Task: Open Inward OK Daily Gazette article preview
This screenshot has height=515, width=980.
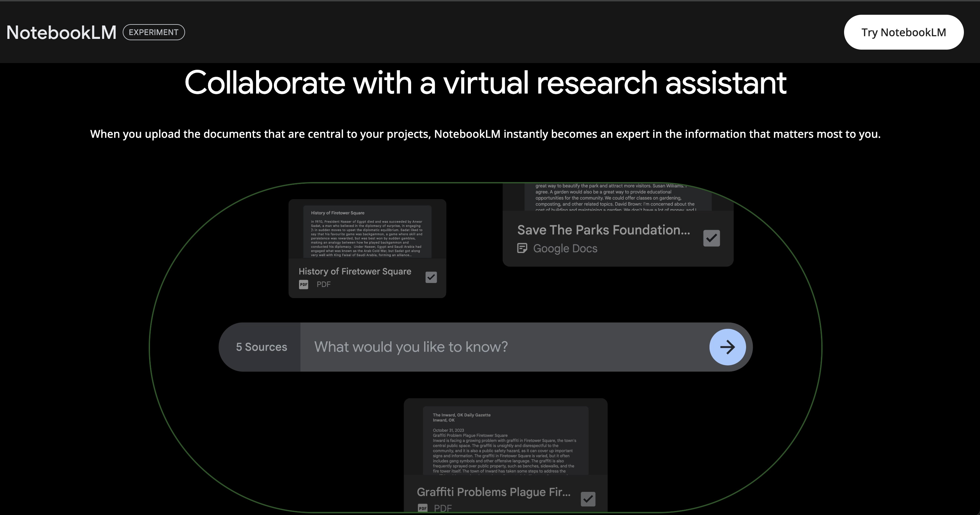Action: (505, 441)
